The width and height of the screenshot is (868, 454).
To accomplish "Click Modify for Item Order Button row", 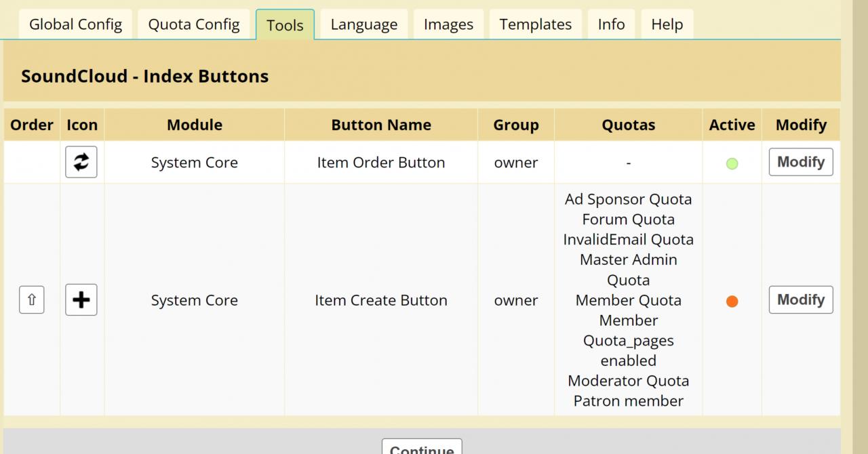I will [801, 162].
